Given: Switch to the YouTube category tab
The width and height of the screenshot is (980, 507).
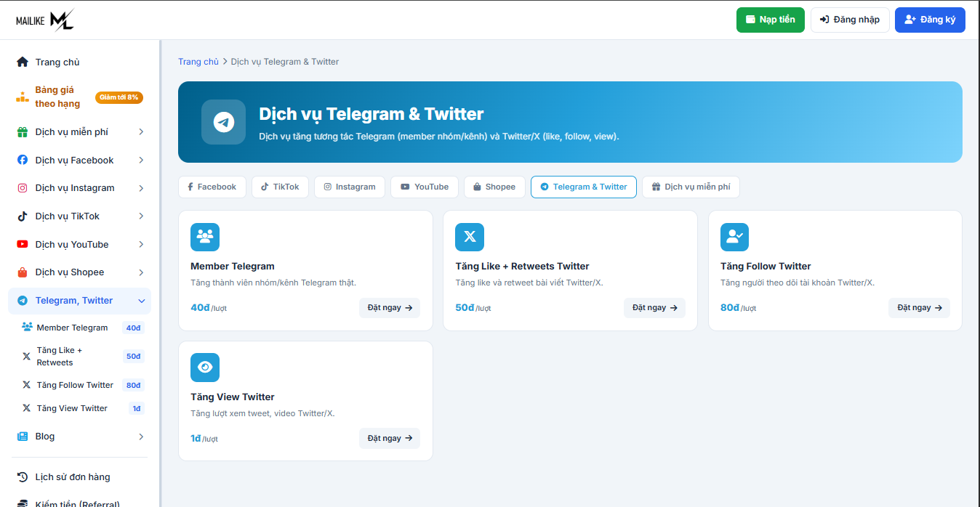Looking at the screenshot, I should [425, 187].
